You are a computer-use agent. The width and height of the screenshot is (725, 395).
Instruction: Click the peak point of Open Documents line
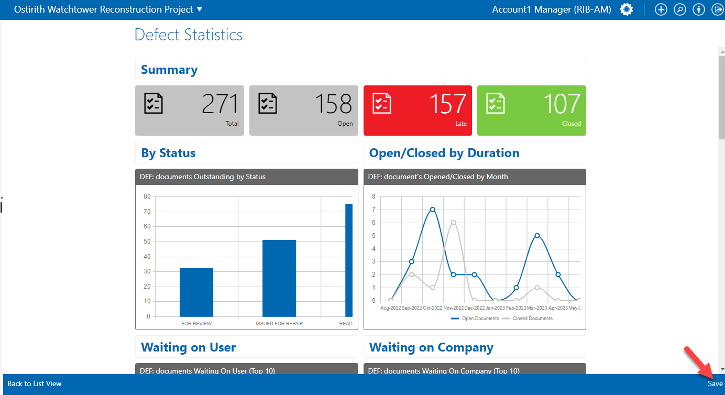point(433,210)
